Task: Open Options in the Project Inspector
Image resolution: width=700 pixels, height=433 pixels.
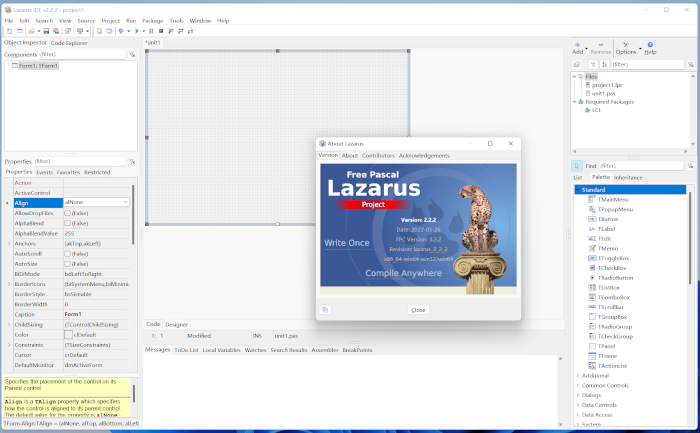Action: point(626,47)
